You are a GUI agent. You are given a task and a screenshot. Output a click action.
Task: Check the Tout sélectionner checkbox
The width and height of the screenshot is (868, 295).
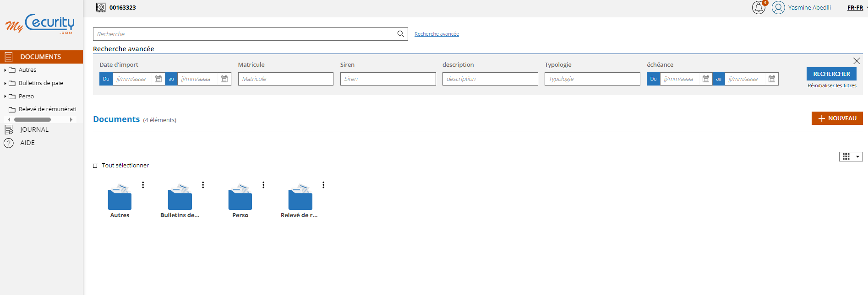tap(95, 166)
